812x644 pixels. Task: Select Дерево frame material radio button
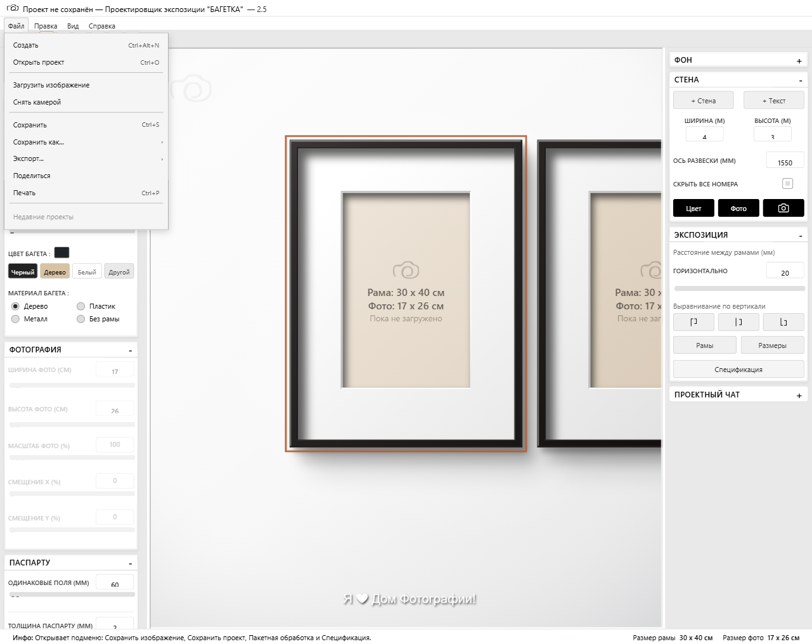(15, 306)
